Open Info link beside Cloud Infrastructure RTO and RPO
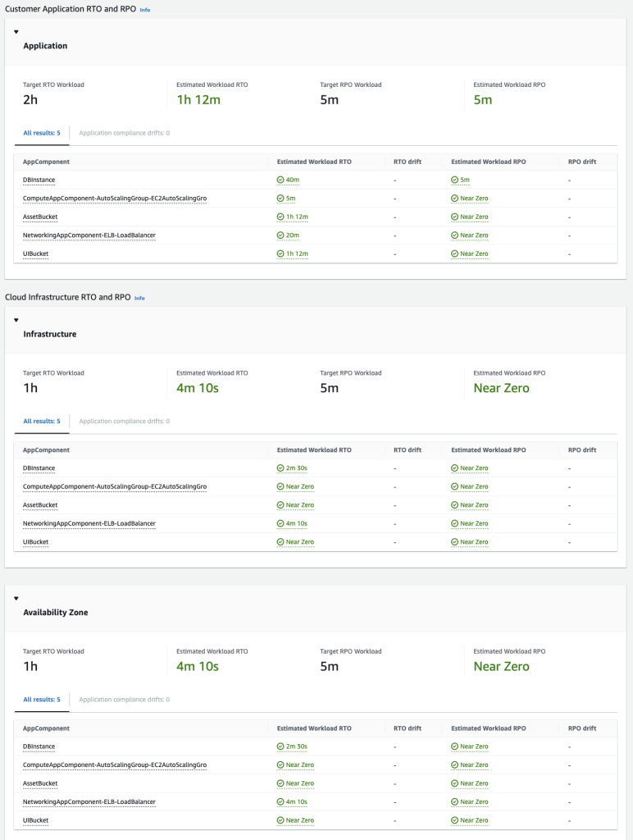The height and width of the screenshot is (840, 633). click(x=139, y=298)
